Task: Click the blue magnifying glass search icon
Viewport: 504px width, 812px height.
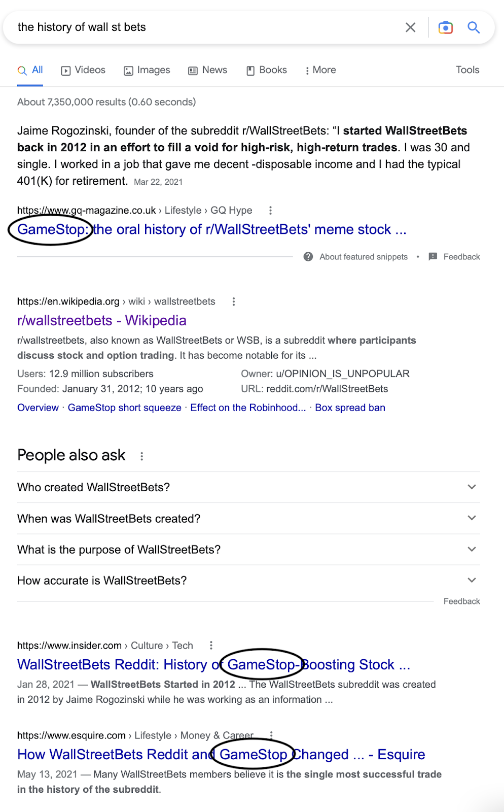Action: tap(474, 27)
